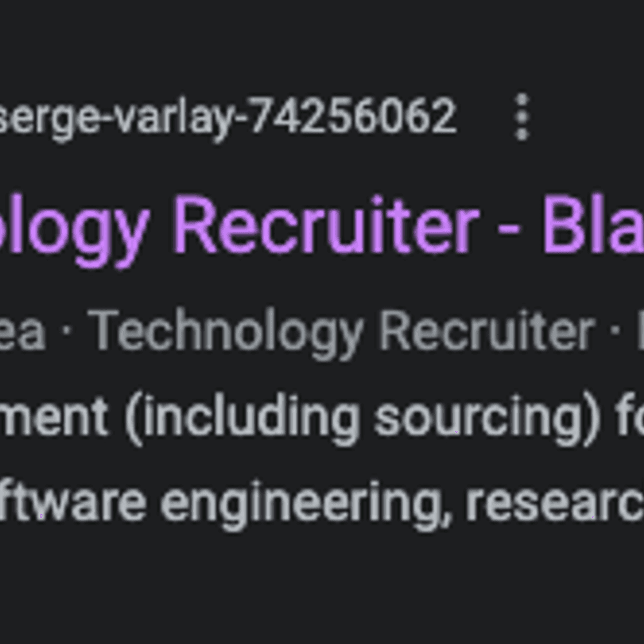Click the 'ftware' fragment in the last line

pos(73,500)
